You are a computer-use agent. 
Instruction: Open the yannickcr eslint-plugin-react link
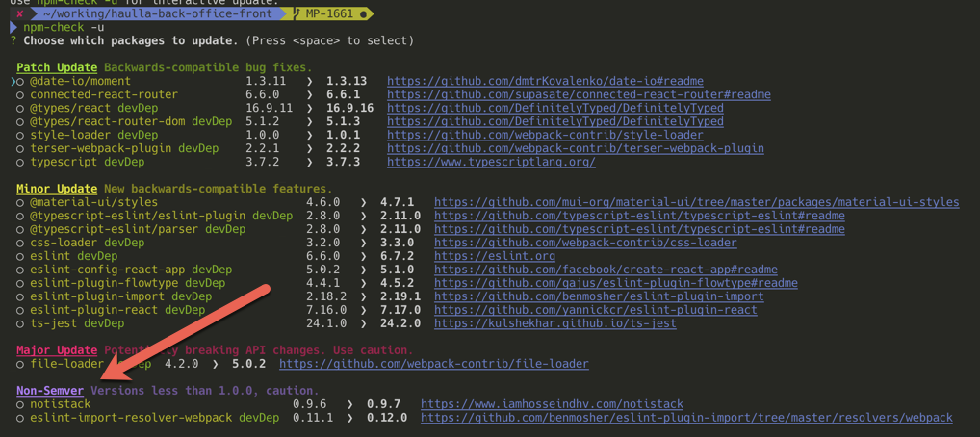pyautogui.click(x=596, y=310)
